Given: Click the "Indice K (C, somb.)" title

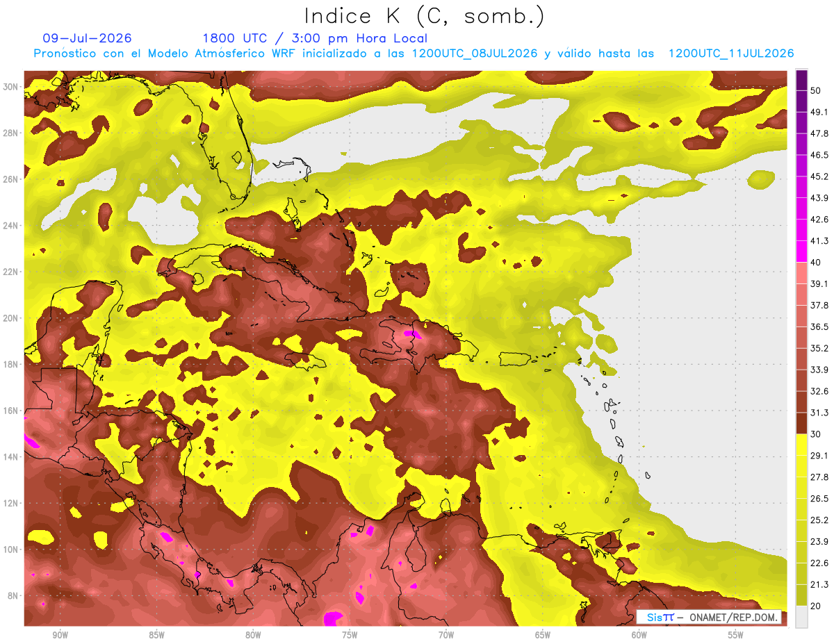Looking at the screenshot, I should coord(424,16).
